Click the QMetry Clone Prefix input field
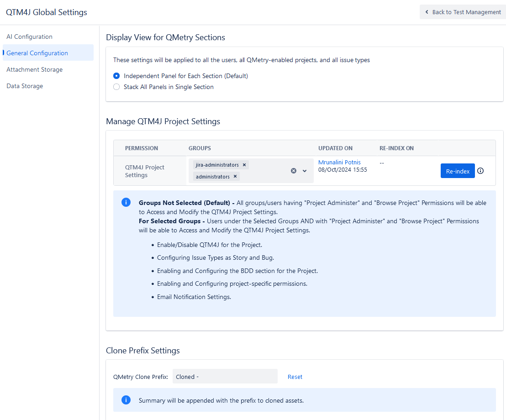Viewport: 506px width, 420px height. click(x=225, y=376)
